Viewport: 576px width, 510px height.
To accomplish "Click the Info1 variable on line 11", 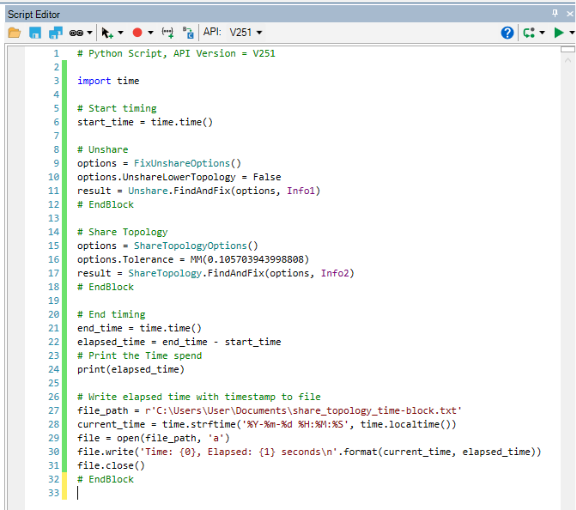I will point(300,191).
